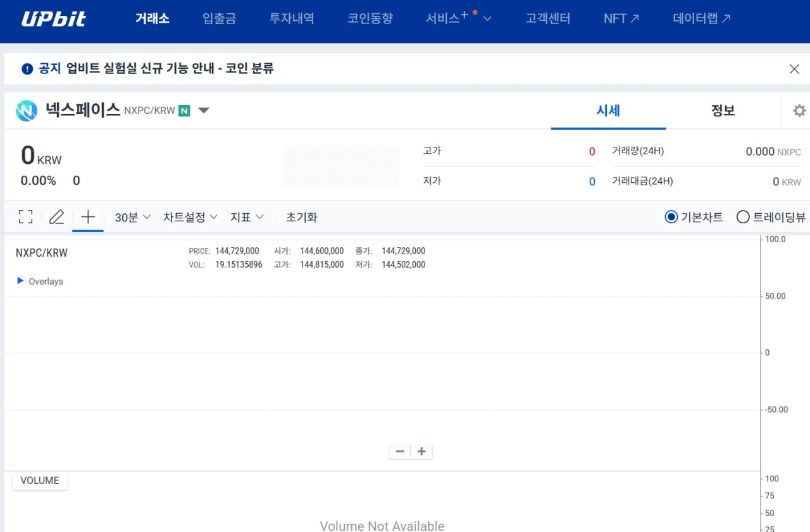Open the 30분 interval dropdown

coord(133,217)
